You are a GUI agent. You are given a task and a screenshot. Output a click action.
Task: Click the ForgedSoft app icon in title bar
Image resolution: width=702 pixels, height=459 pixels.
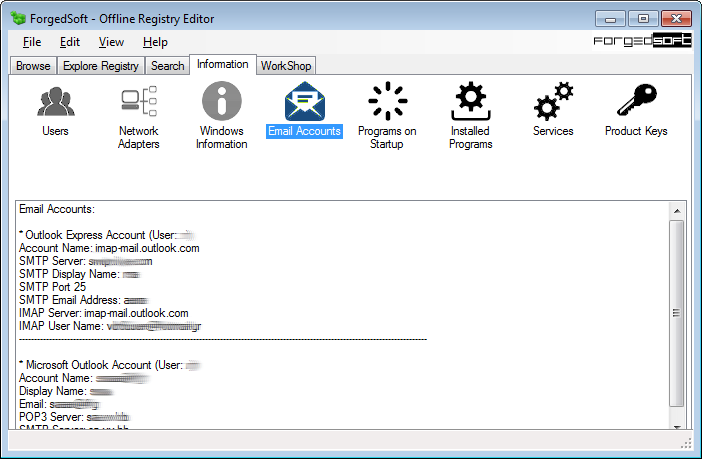18,18
